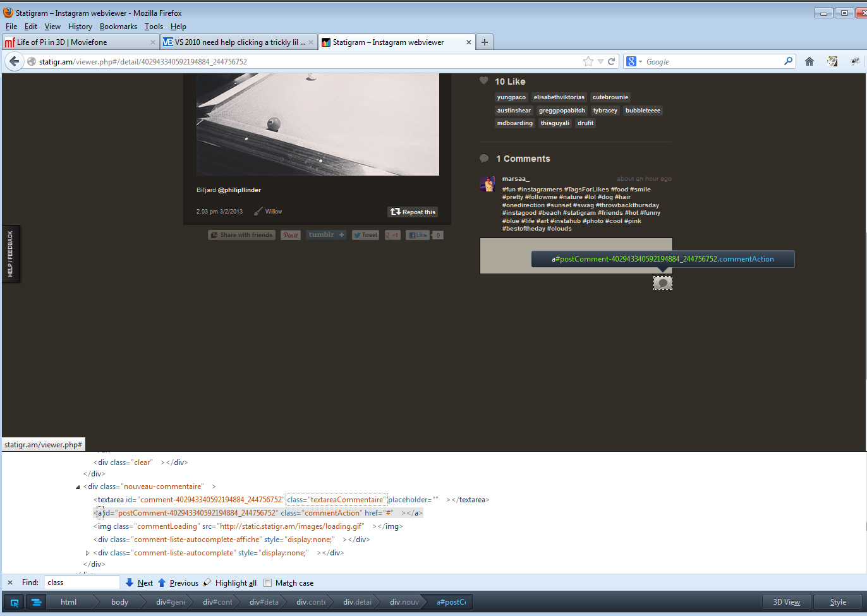Open liker yungpaco's profile
Screen dimensions: 867x616
(511, 97)
